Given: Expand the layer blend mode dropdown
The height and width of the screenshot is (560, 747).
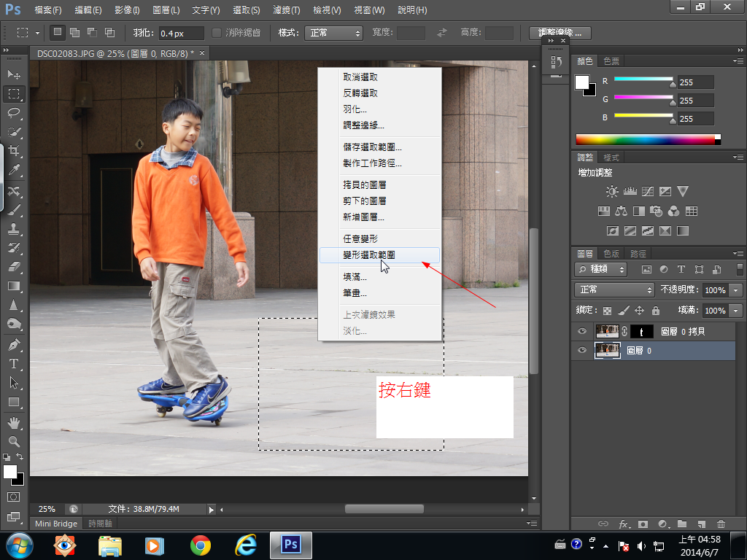Looking at the screenshot, I should (x=614, y=290).
